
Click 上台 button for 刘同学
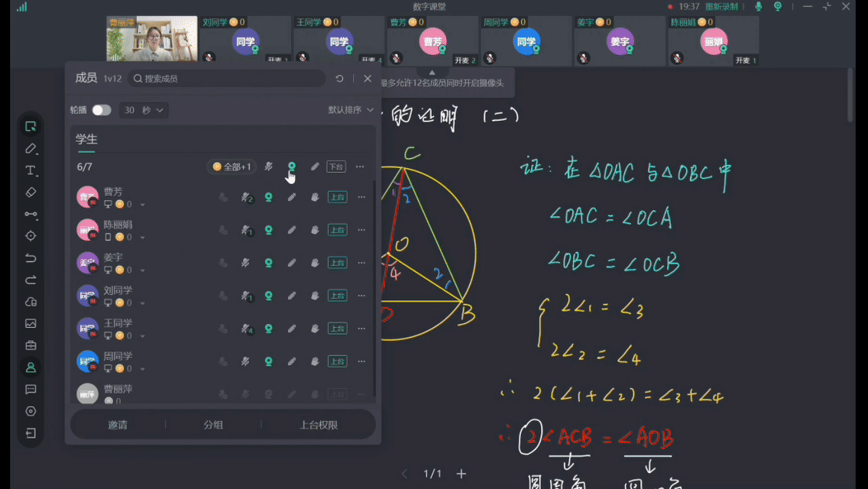(x=338, y=296)
